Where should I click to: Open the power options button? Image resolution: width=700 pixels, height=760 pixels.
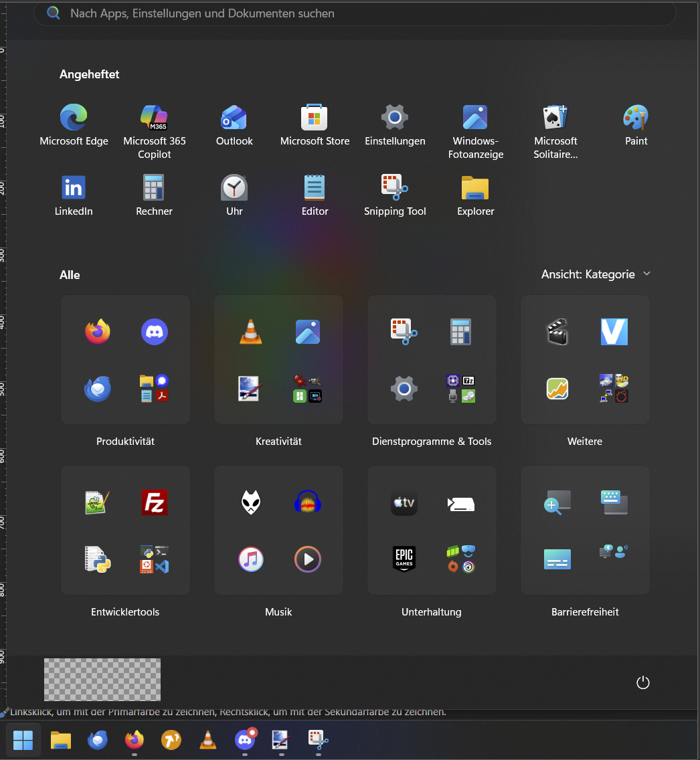point(642,682)
